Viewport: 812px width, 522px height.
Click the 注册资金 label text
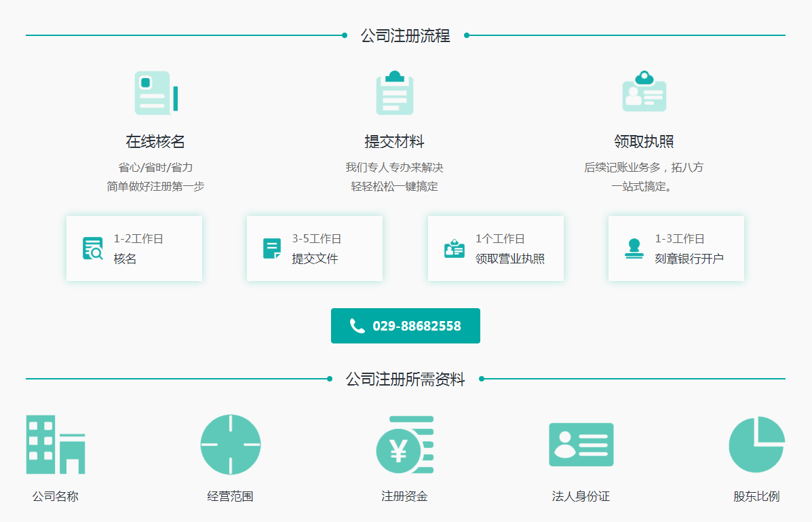point(404,496)
